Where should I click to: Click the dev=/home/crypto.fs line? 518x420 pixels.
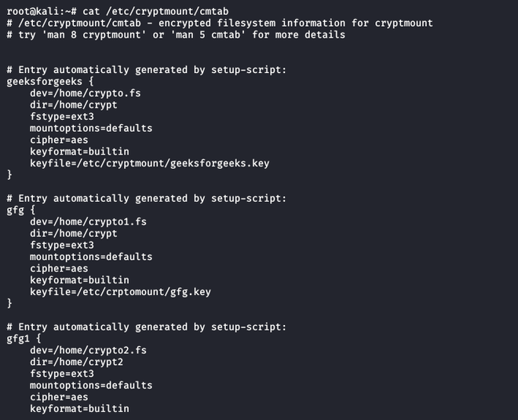point(86,93)
